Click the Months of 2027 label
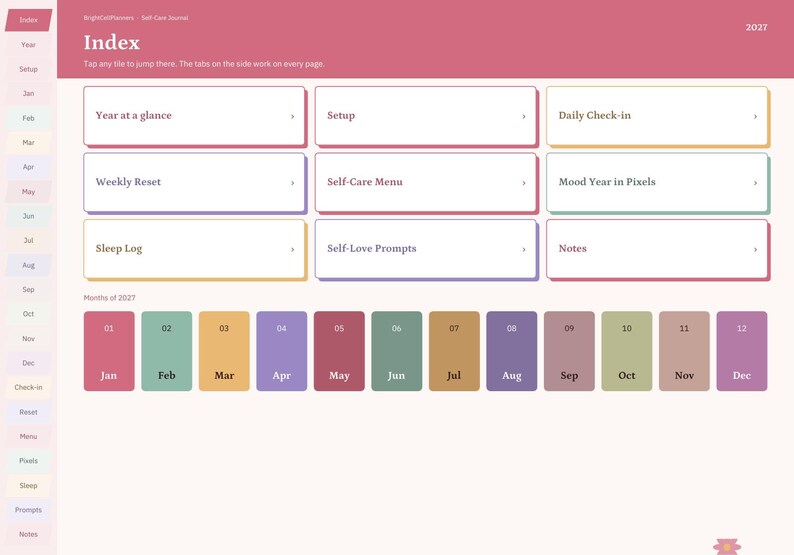The height and width of the screenshot is (555, 794). coord(109,298)
